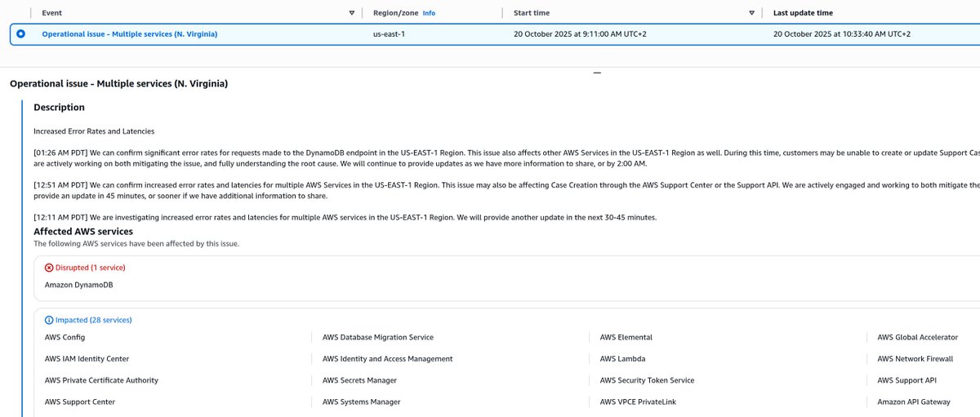Click the Impacted (28 services) label

coord(93,320)
